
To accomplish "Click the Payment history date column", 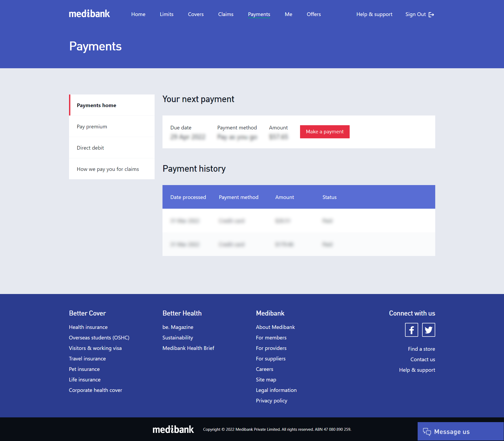I will point(188,197).
